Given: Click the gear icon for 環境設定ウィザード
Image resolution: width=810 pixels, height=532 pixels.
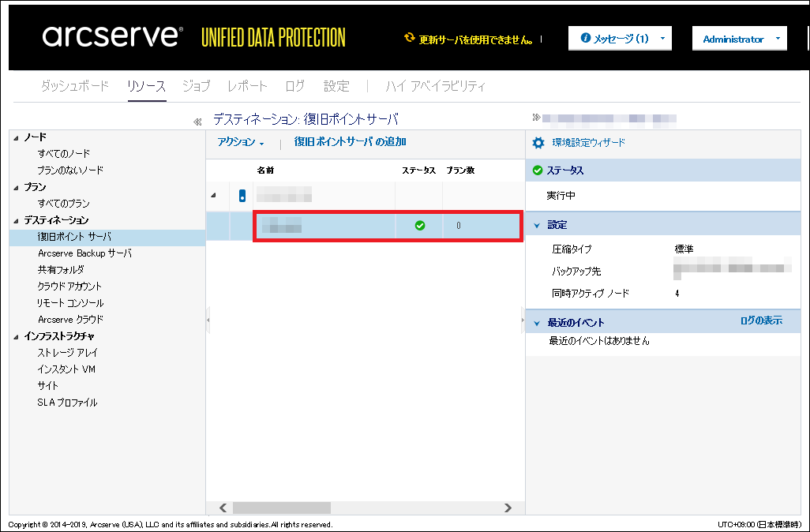Looking at the screenshot, I should 538,143.
